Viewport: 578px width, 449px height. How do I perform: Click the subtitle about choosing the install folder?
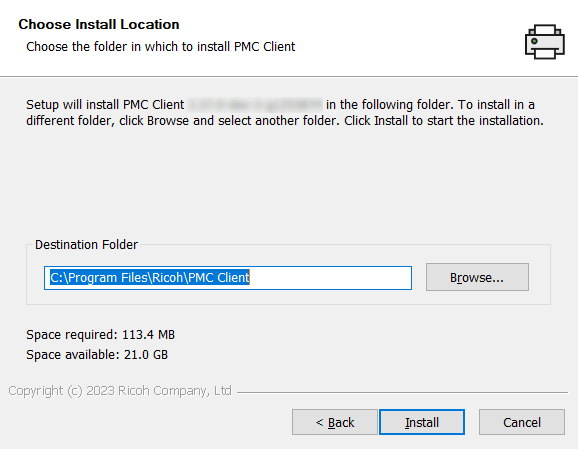pos(161,47)
